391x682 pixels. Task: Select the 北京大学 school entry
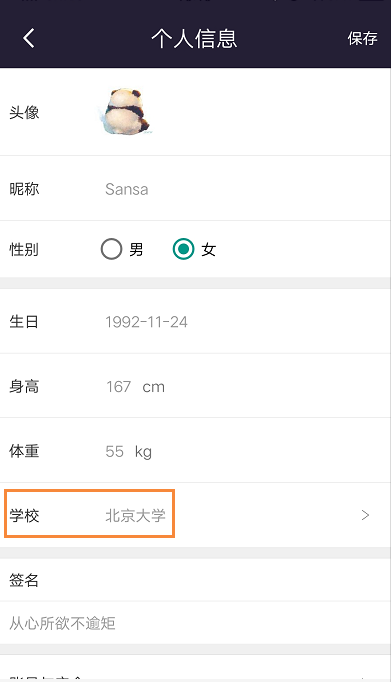click(135, 515)
